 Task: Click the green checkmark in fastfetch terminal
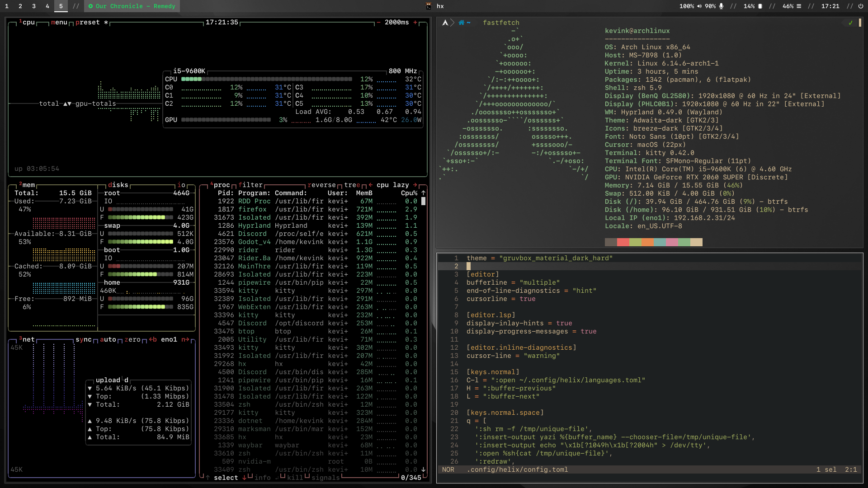point(851,23)
